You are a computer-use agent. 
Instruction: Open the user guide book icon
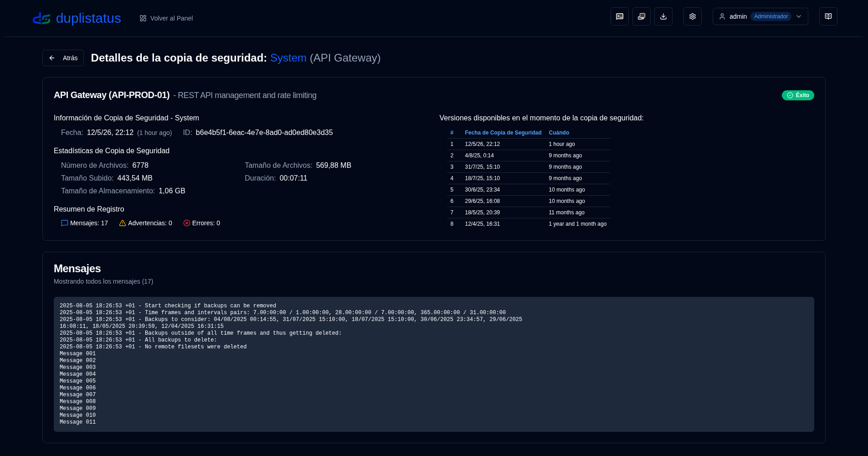pos(828,16)
